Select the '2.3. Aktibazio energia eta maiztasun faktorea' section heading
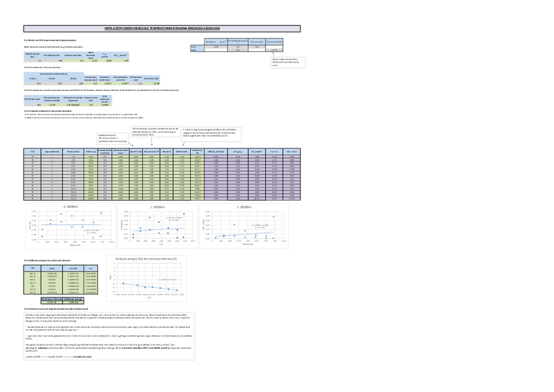Screen dimensions: 554x392 pos(47,260)
